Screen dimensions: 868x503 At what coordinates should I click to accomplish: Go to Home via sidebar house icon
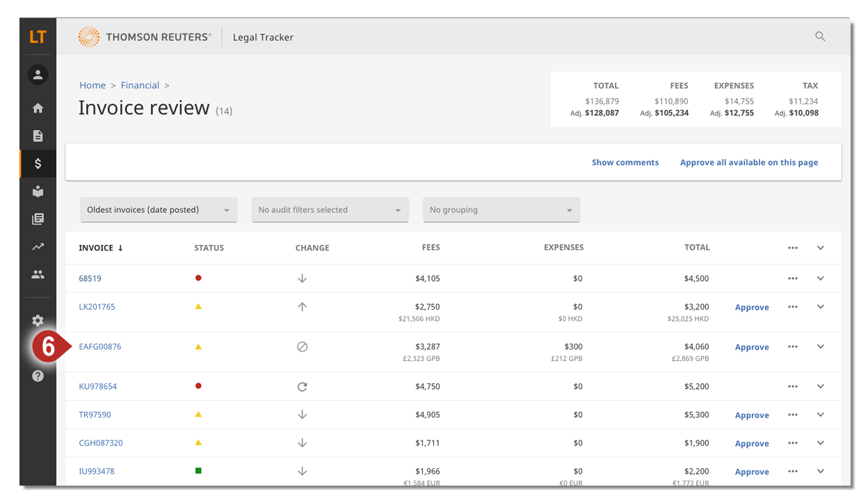(x=38, y=108)
